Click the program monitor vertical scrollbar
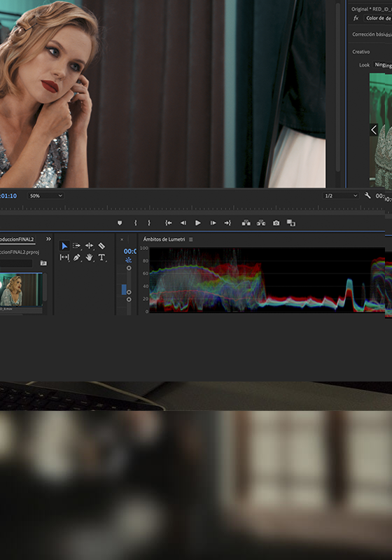This screenshot has height=560, width=392. pyautogui.click(x=337, y=87)
